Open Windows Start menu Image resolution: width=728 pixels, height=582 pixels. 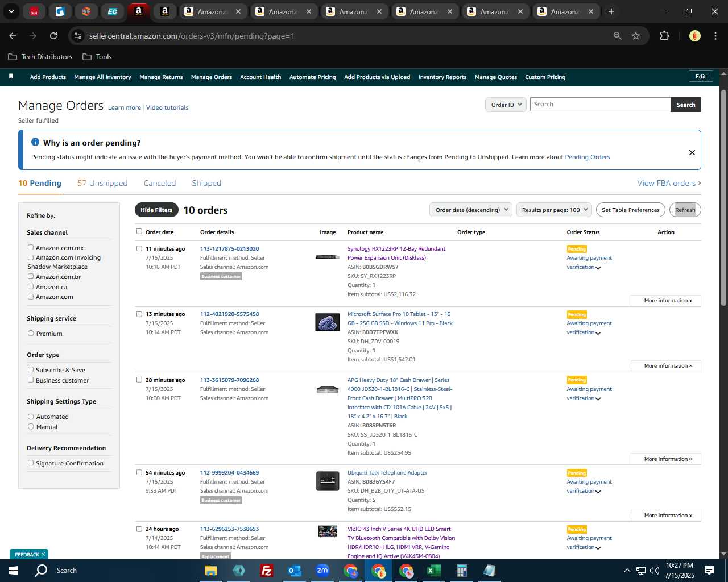coord(13,571)
